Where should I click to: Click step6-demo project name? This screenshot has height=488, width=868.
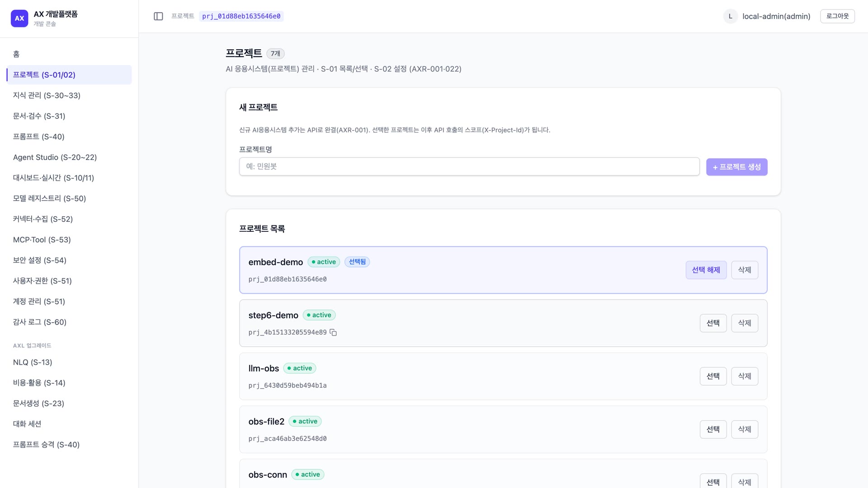(273, 315)
